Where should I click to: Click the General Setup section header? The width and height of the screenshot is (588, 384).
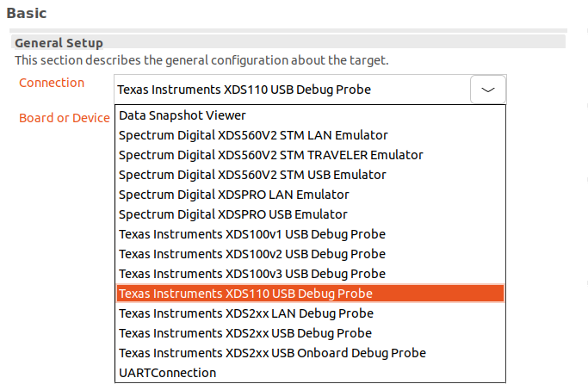(x=59, y=43)
